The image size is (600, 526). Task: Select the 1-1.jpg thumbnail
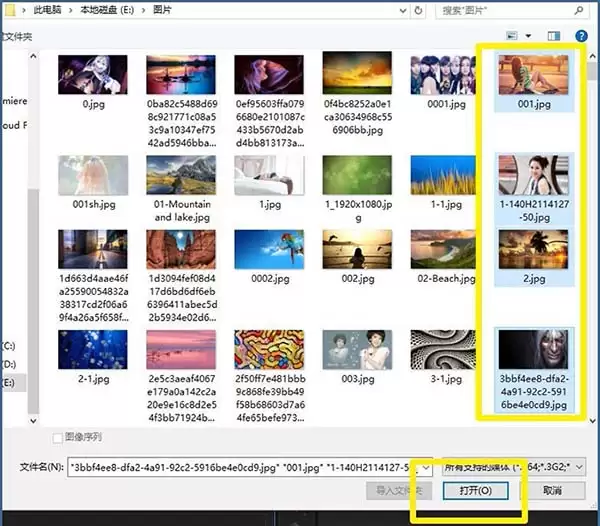pyautogui.click(x=443, y=175)
